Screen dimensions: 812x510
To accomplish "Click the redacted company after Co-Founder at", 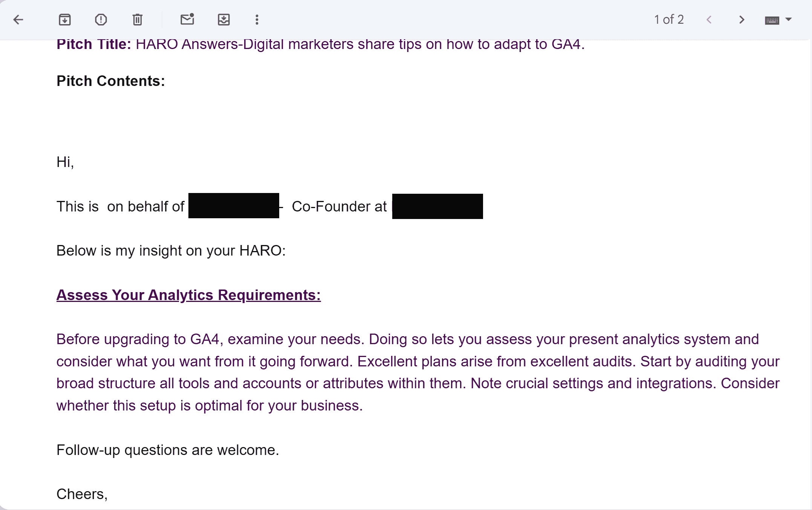I will 437,206.
